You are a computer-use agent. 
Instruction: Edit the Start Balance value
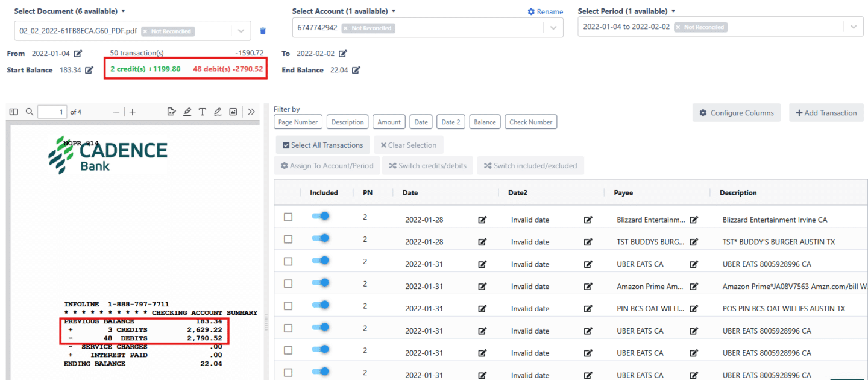(89, 70)
